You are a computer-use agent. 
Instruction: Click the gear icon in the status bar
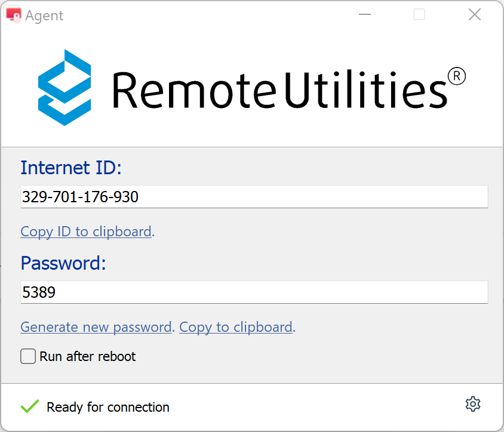point(472,404)
